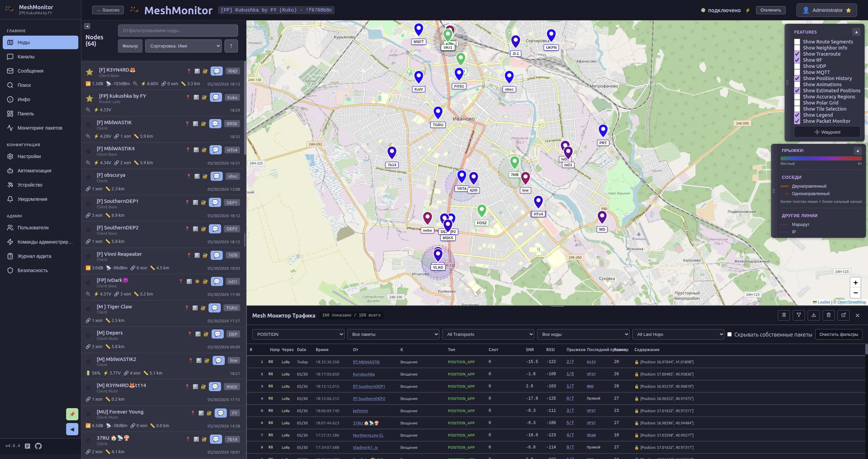Collapse the sidebar with blue arrow button

click(72, 429)
